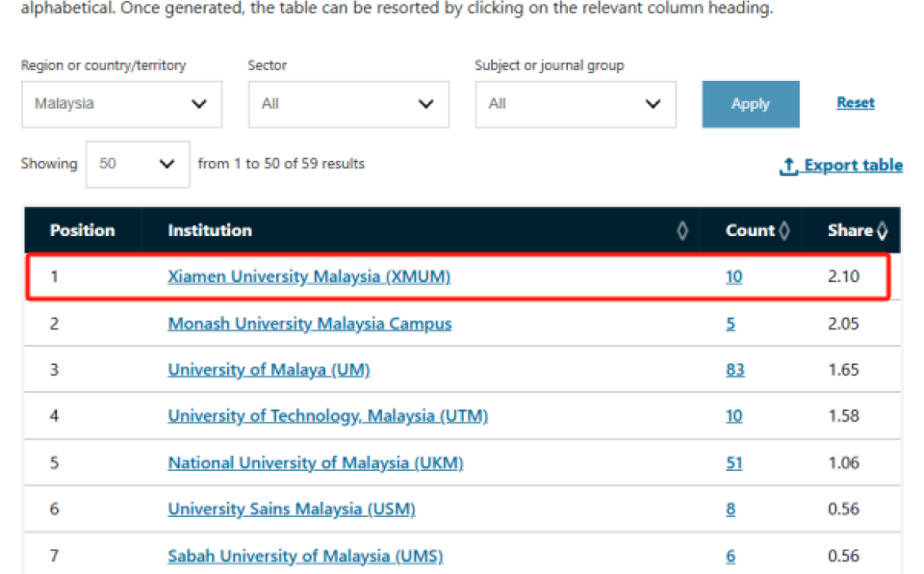924x574 pixels.
Task: Click share value 1.65 in Malaya row
Action: tap(843, 369)
